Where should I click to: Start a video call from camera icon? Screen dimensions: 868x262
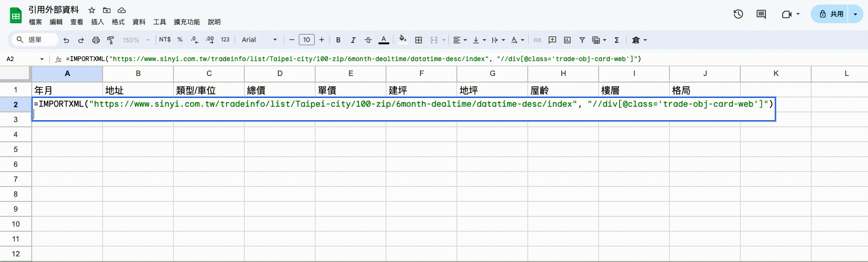[x=787, y=14]
